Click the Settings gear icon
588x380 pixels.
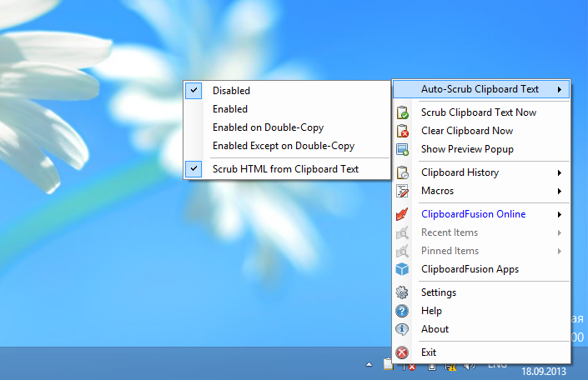click(402, 292)
